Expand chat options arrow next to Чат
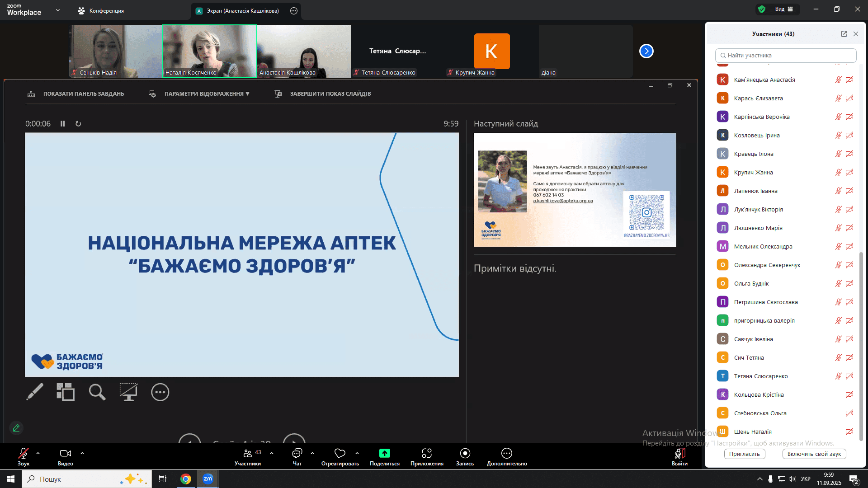Image resolution: width=868 pixels, height=488 pixels. click(312, 453)
